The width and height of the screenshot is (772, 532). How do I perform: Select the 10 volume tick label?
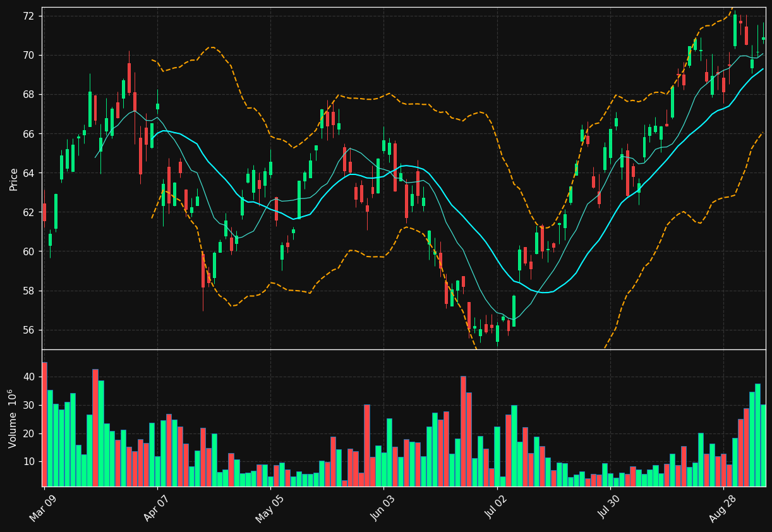[30, 462]
